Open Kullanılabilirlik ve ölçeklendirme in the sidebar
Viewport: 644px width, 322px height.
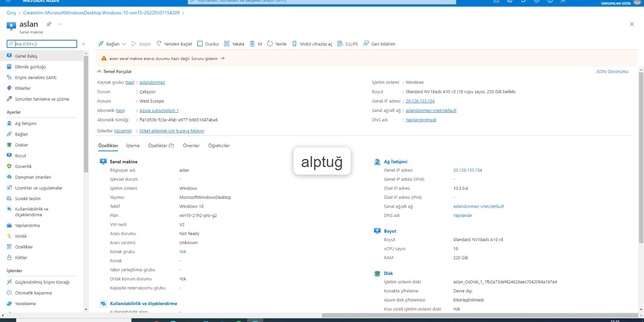click(x=31, y=212)
